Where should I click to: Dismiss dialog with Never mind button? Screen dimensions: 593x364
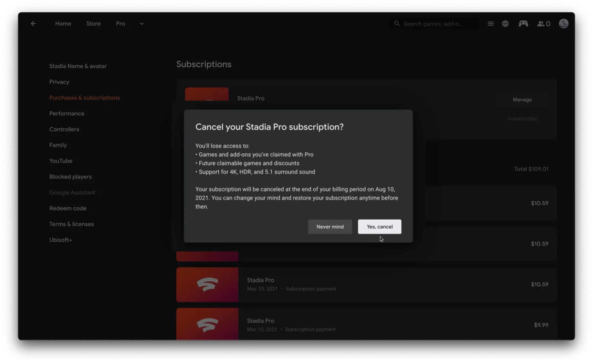tap(330, 226)
